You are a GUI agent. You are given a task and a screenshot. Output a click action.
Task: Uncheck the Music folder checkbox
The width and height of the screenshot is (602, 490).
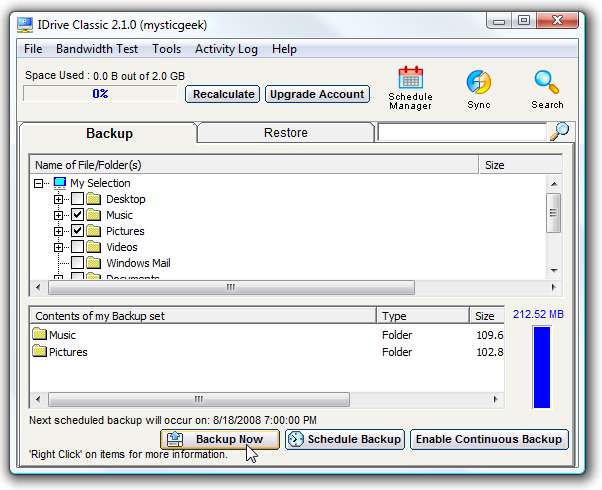click(78, 215)
